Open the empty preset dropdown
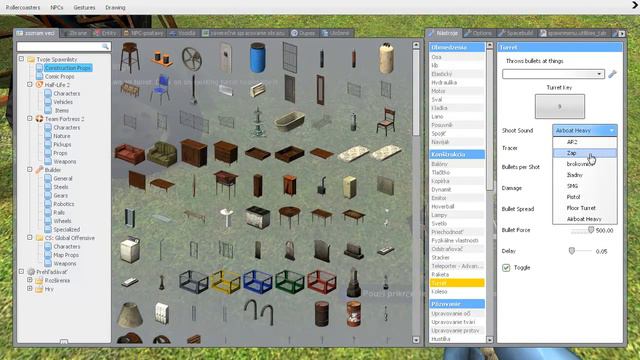 click(x=553, y=74)
